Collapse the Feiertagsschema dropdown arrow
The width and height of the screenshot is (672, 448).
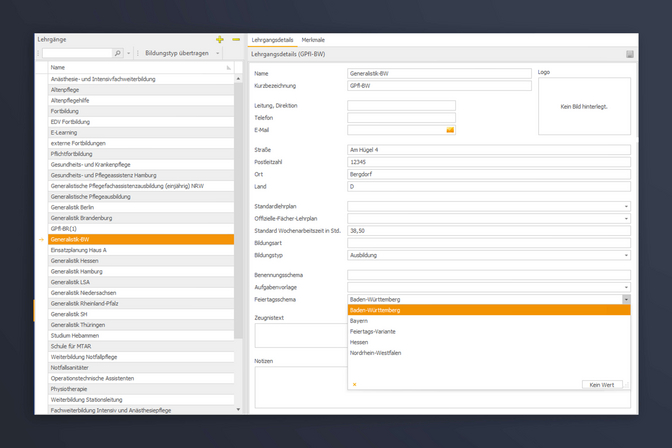[x=626, y=299]
